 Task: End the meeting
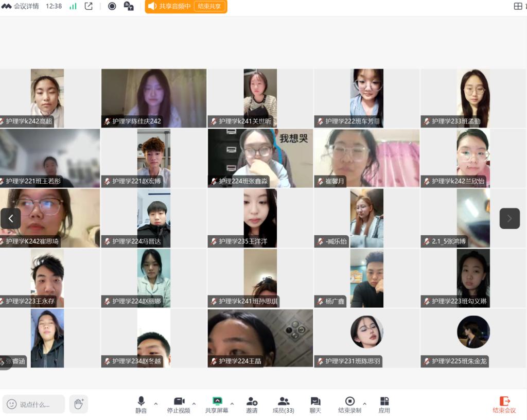pyautogui.click(x=504, y=405)
